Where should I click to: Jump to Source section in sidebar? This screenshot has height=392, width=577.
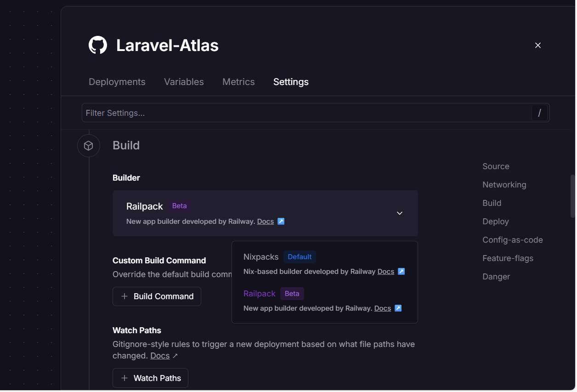[x=496, y=166]
